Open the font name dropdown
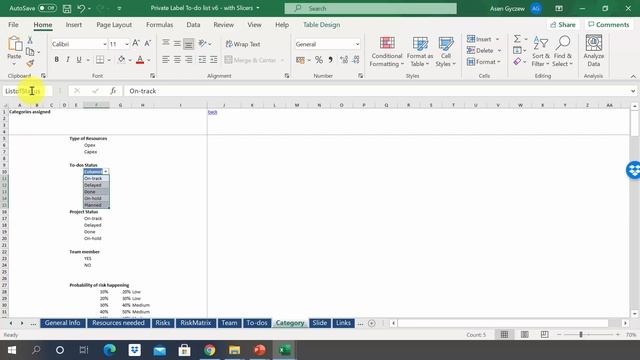Image resolution: width=640 pixels, height=360 pixels. [x=105, y=44]
